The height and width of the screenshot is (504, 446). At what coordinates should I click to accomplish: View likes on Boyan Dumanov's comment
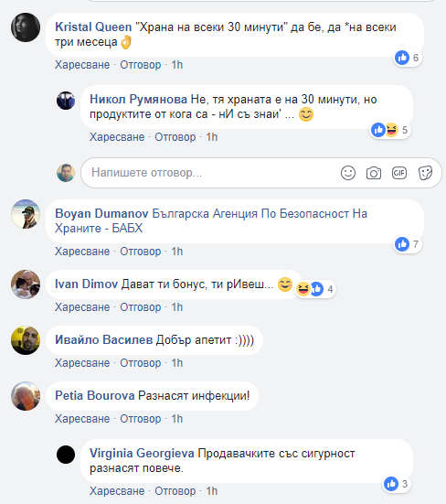coord(408,244)
